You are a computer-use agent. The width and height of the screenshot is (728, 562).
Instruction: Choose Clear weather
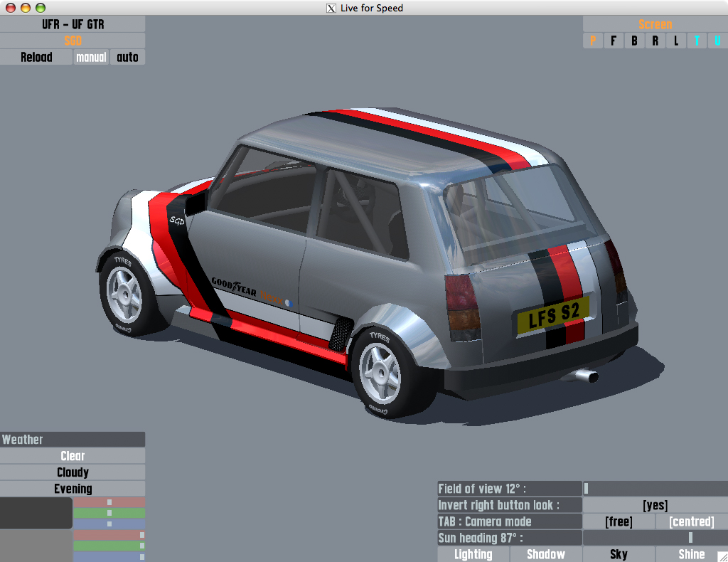[x=73, y=455]
